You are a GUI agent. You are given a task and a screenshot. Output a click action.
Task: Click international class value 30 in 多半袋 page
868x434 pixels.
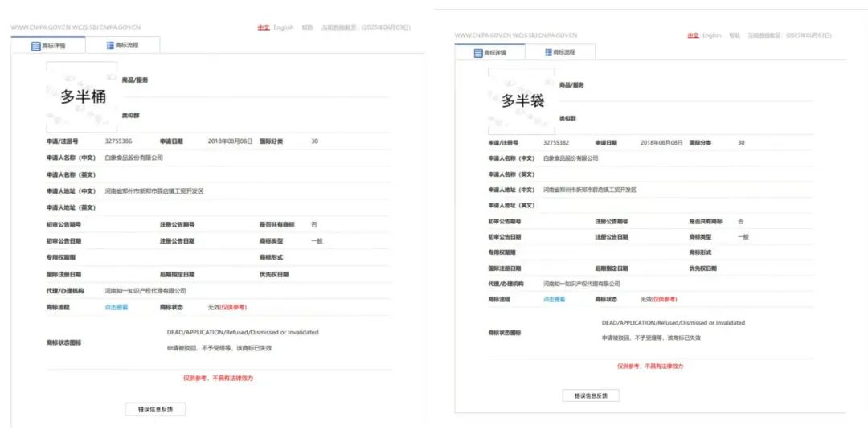point(741,143)
